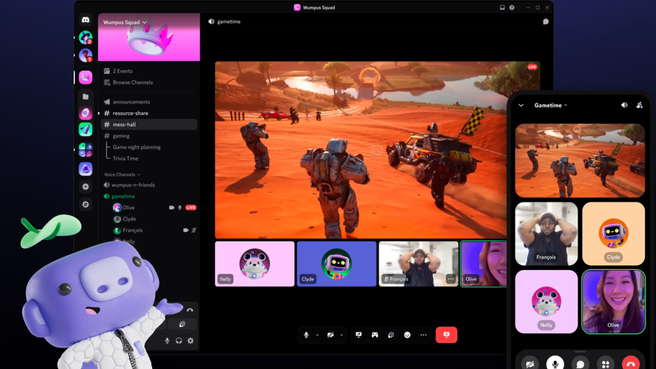Open the Discover servers compass icon

pos(85,205)
